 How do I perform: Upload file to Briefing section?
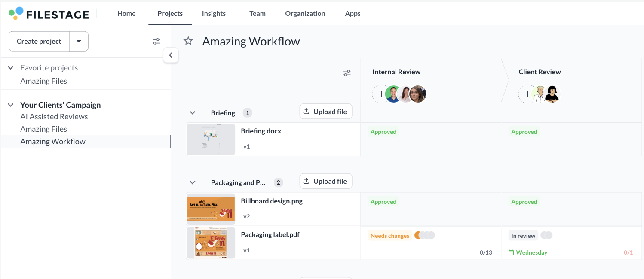click(x=325, y=112)
